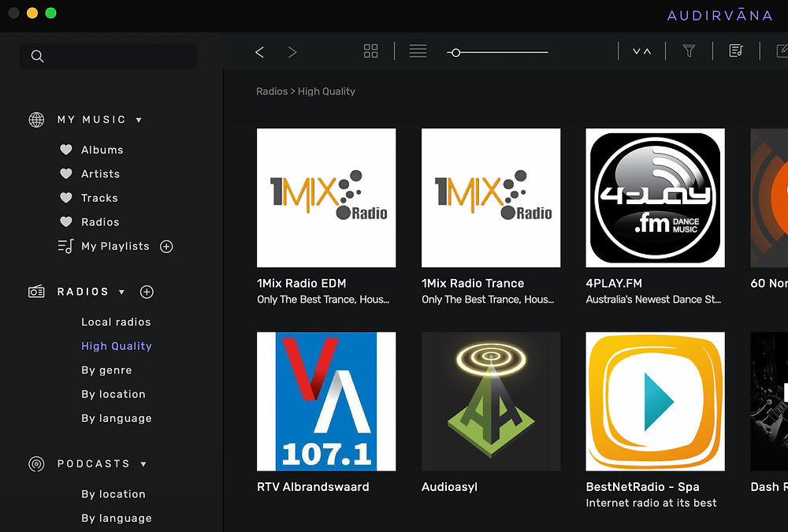Screen dimensions: 788x532
Task: Click the playlist note icon
Action: click(x=66, y=247)
